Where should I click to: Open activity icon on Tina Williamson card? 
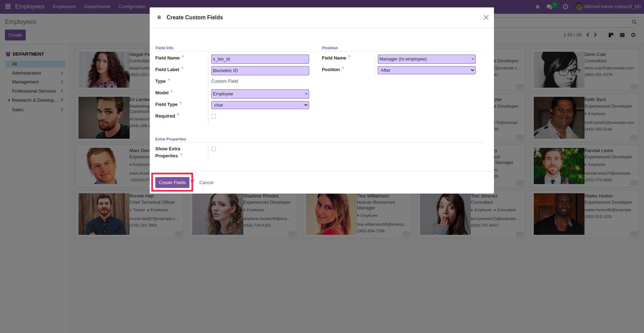(406, 234)
